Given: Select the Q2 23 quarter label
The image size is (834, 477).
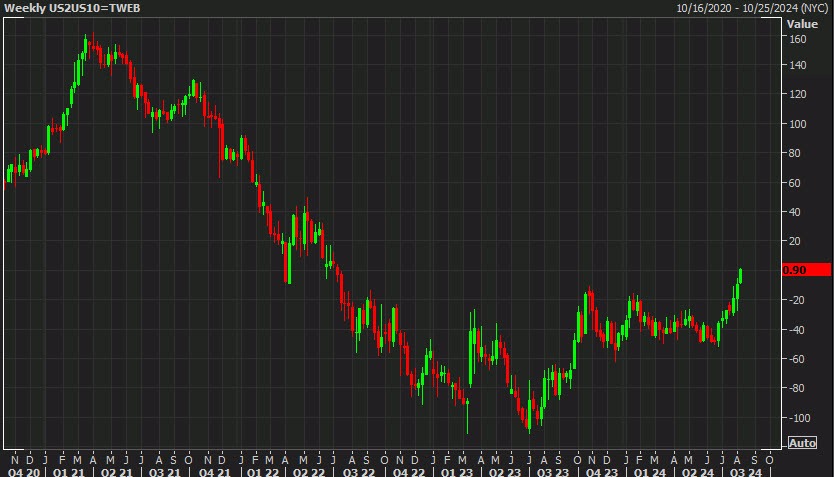Looking at the screenshot, I should 504,472.
